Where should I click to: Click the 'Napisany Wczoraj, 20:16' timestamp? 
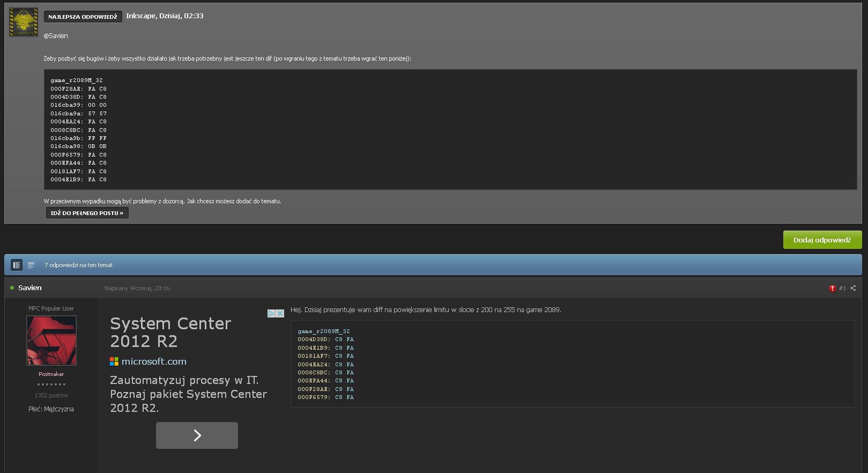click(137, 288)
